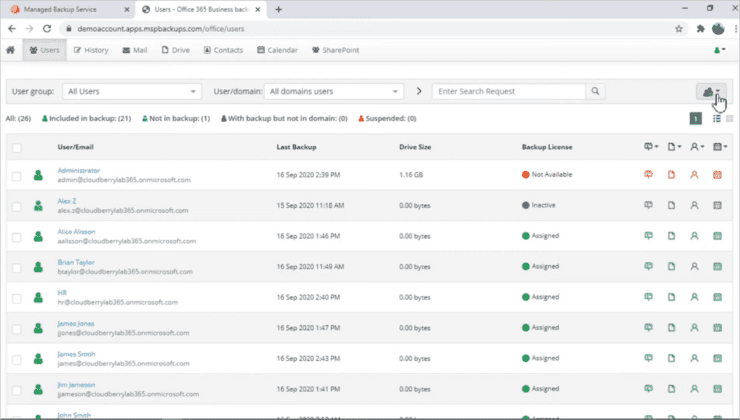Screen dimensions: 740x420
Task: Switch to list view layout
Action: (x=717, y=118)
